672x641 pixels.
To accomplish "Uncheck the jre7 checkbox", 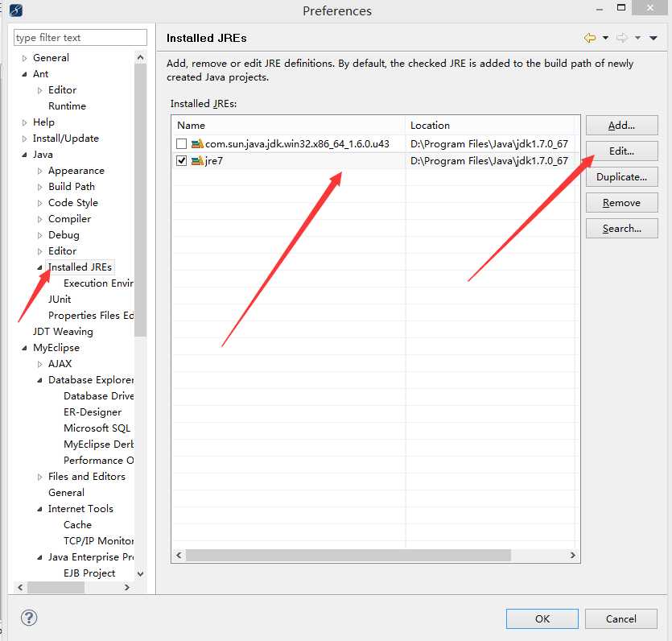I will (181, 161).
